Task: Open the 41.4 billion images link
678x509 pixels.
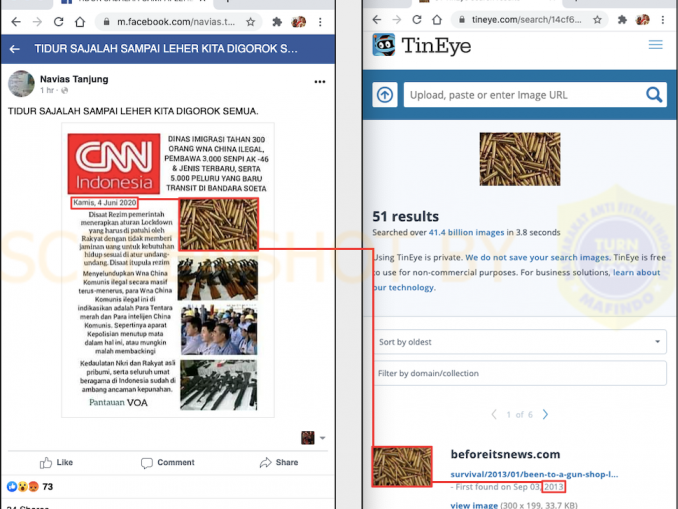Action: (x=466, y=232)
